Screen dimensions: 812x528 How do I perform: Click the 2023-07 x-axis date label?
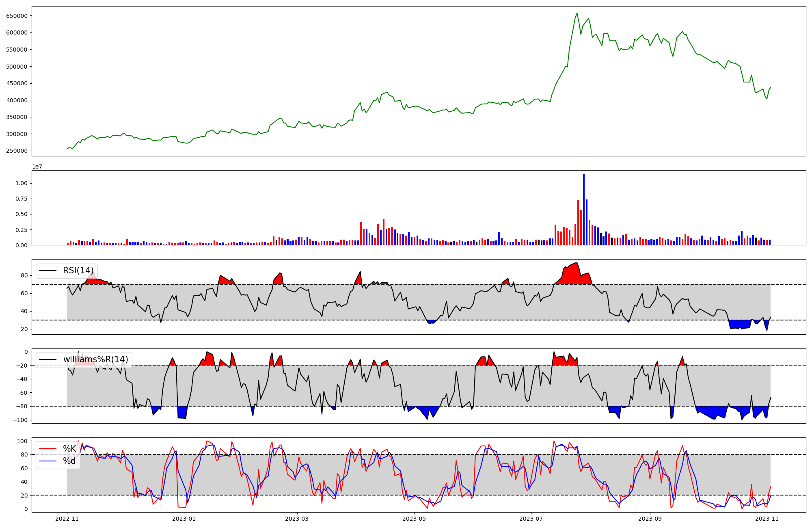coord(531,519)
